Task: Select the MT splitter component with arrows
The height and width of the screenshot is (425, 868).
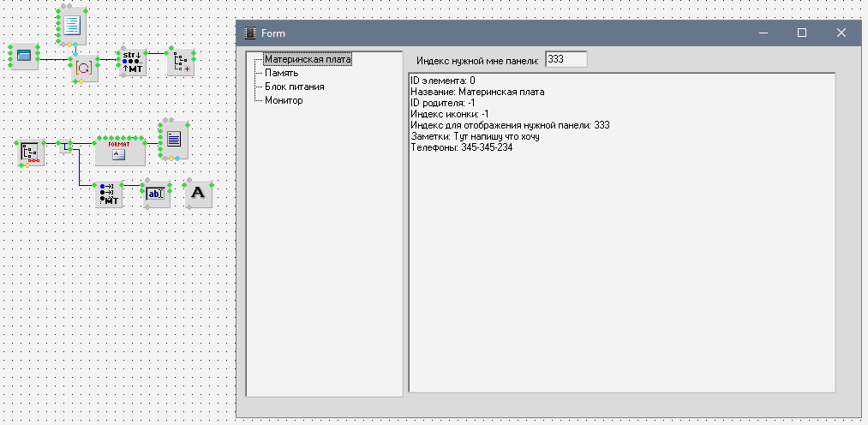Action: pyautogui.click(x=109, y=195)
